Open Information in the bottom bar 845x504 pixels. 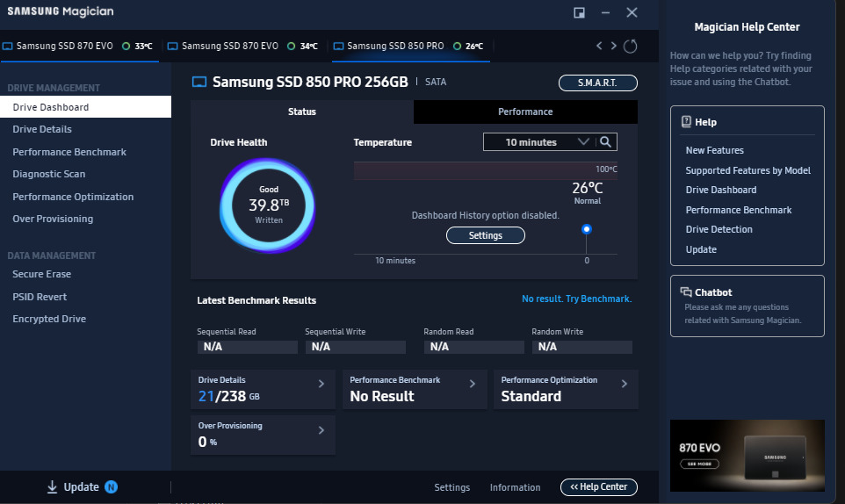516,487
